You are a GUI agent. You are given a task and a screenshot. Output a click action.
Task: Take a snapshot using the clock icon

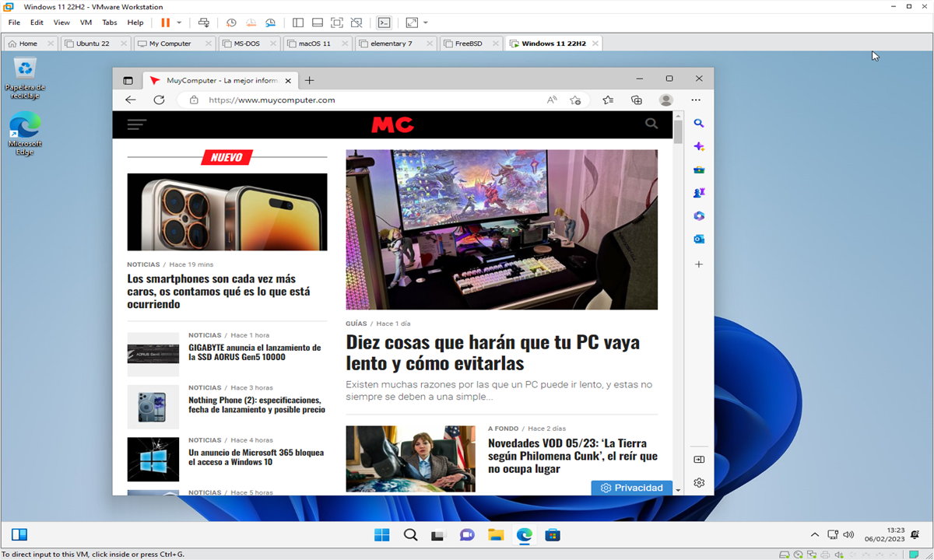231,23
